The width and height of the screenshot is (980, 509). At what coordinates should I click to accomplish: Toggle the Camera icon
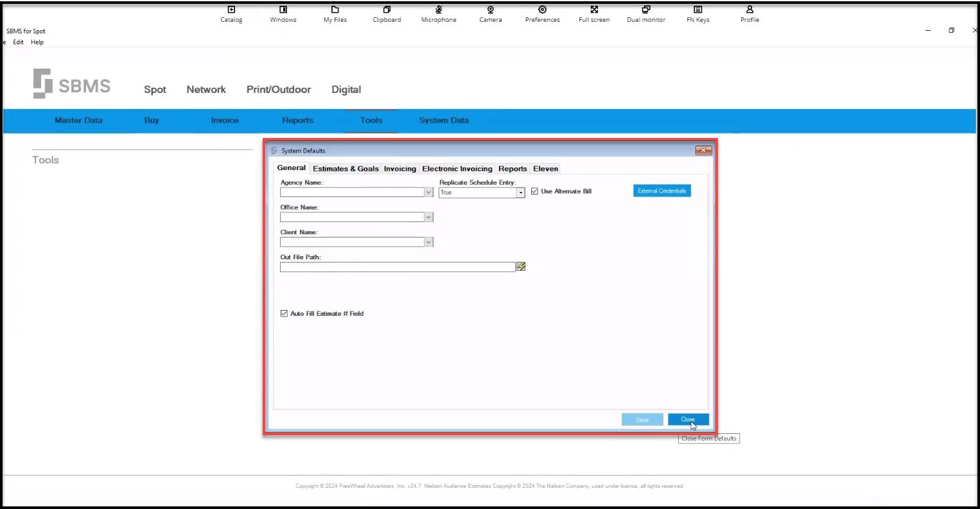pos(491,10)
